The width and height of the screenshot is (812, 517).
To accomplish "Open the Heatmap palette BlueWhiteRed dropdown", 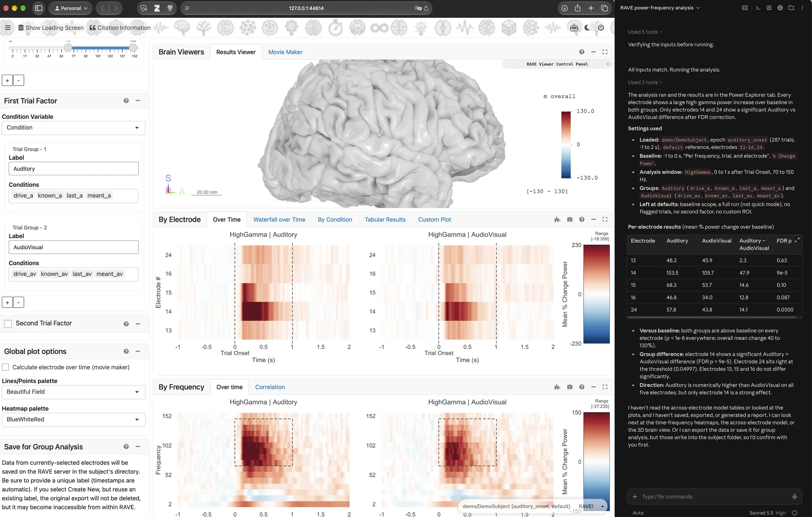I will tap(73, 420).
